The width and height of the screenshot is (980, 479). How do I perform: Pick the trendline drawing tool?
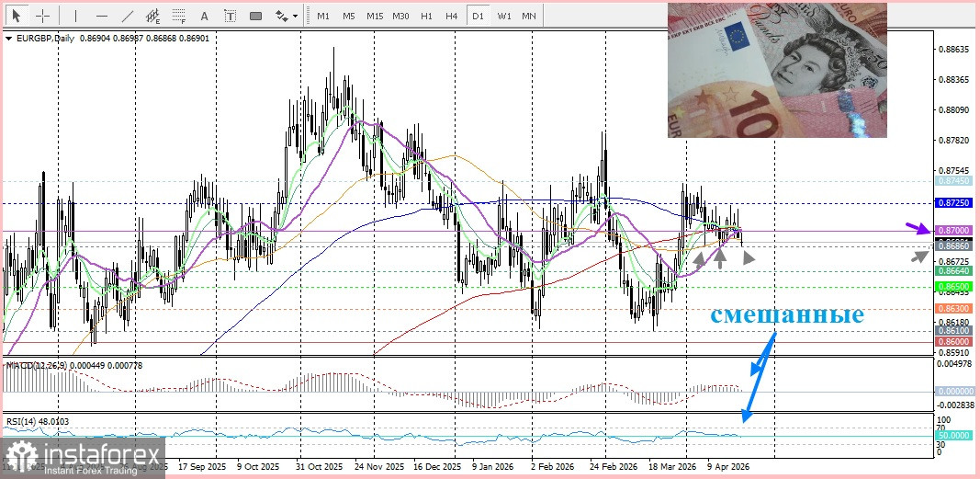(128, 16)
